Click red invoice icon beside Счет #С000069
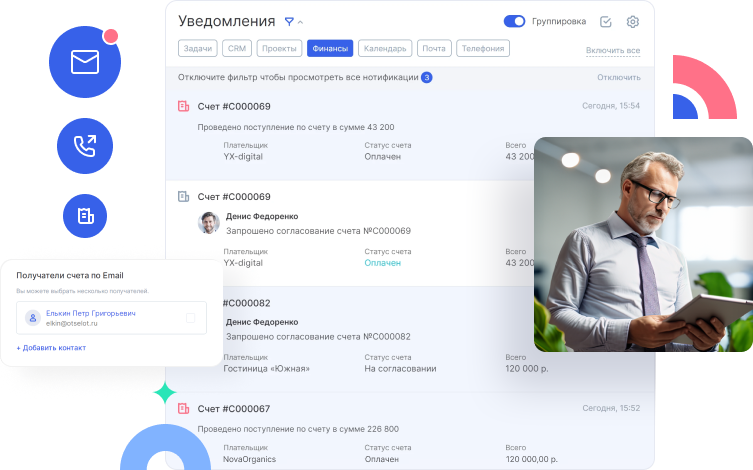Screen dimensions: 753x470 click(x=183, y=106)
